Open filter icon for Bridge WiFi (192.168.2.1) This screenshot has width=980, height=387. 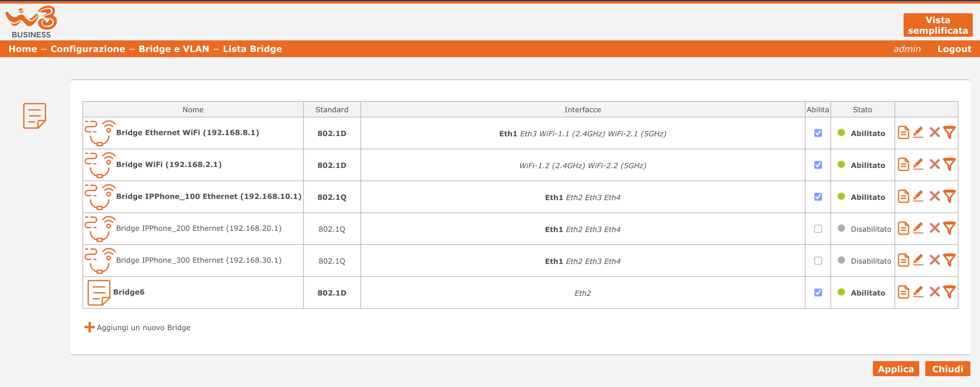pos(949,164)
